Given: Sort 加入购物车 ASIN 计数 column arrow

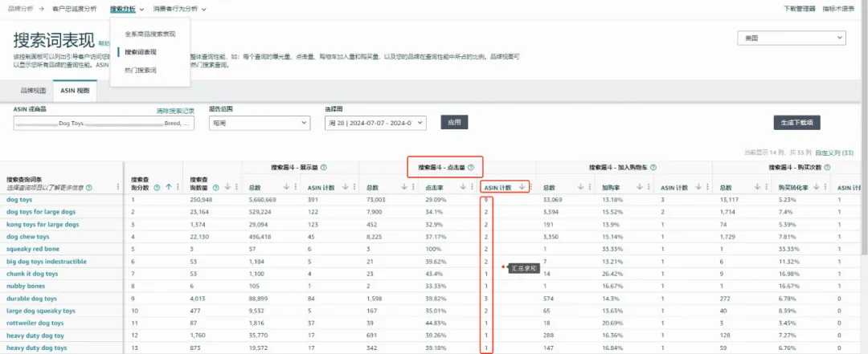Looking at the screenshot, I should 698,187.
